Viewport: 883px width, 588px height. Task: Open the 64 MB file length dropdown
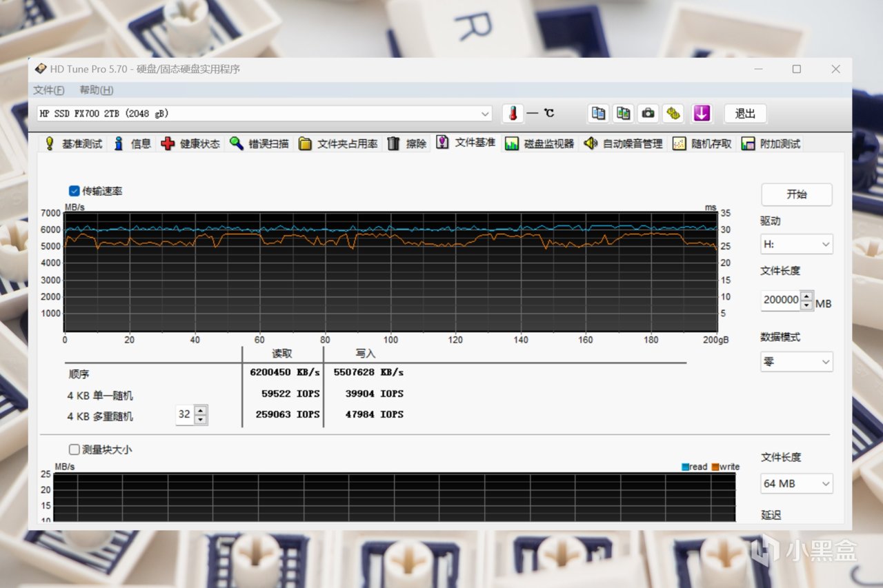(x=797, y=483)
